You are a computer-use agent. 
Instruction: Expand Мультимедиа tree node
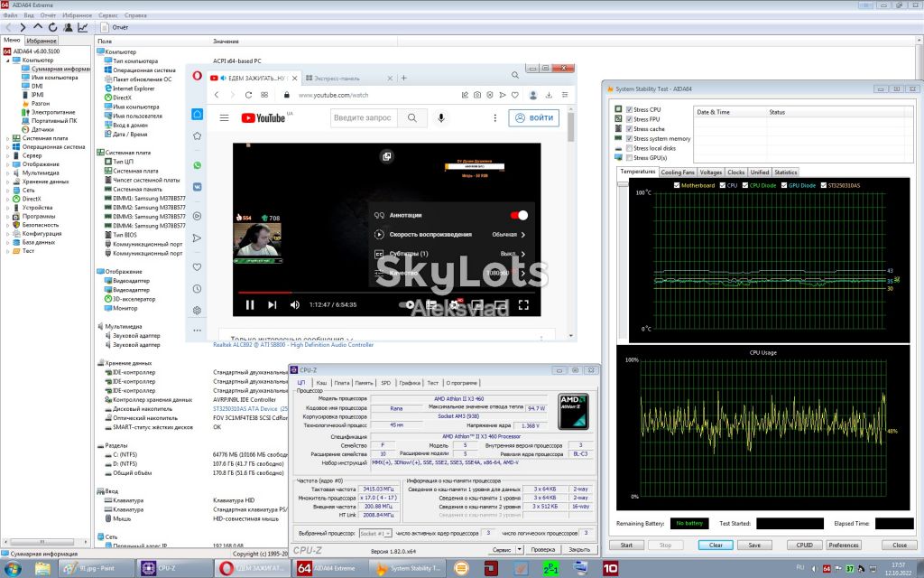tap(7, 173)
